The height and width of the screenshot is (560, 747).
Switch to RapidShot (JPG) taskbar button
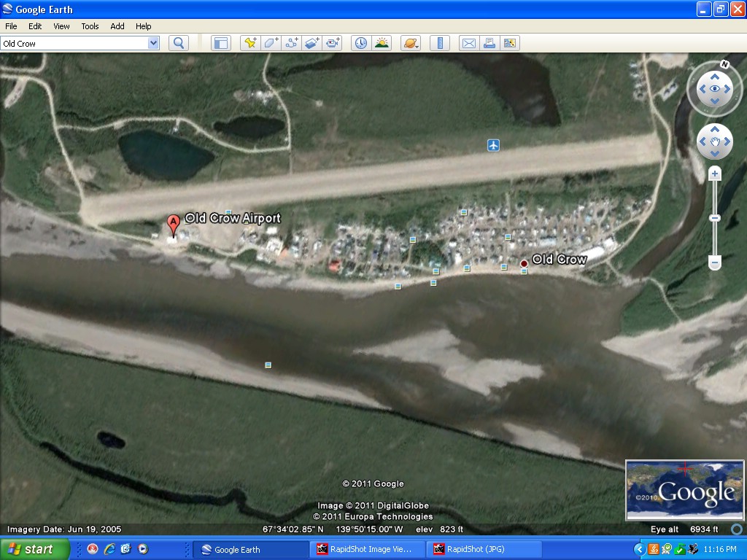(484, 549)
